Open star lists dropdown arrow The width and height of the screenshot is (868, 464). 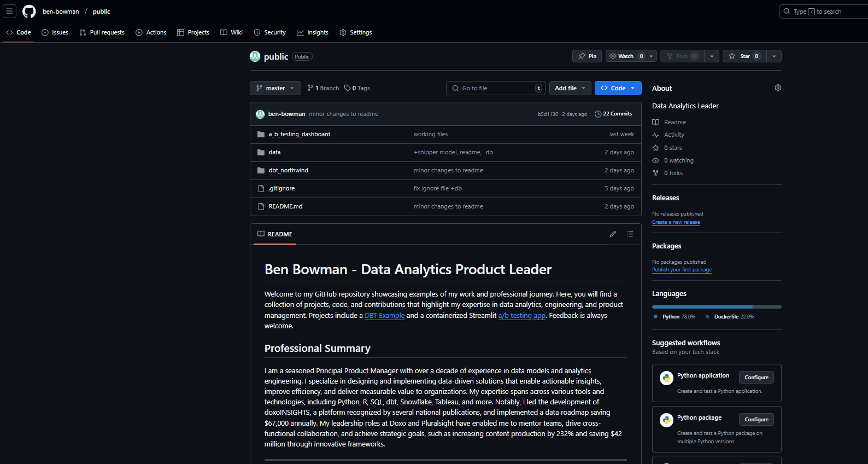[774, 56]
